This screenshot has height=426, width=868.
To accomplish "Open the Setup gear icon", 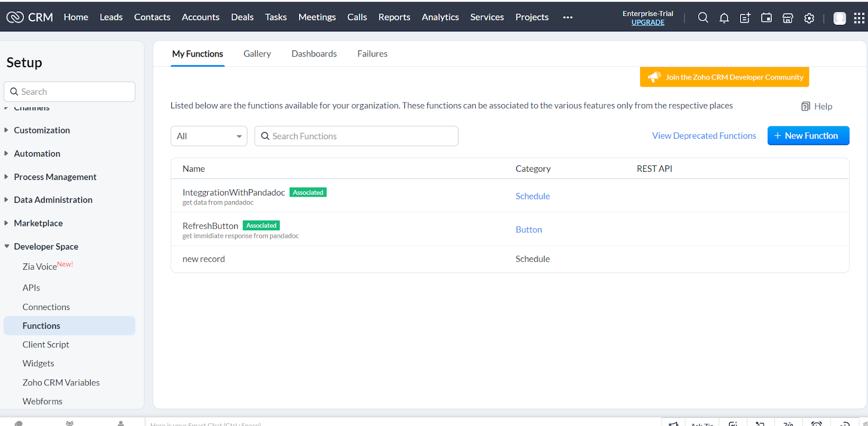I will coord(809,18).
